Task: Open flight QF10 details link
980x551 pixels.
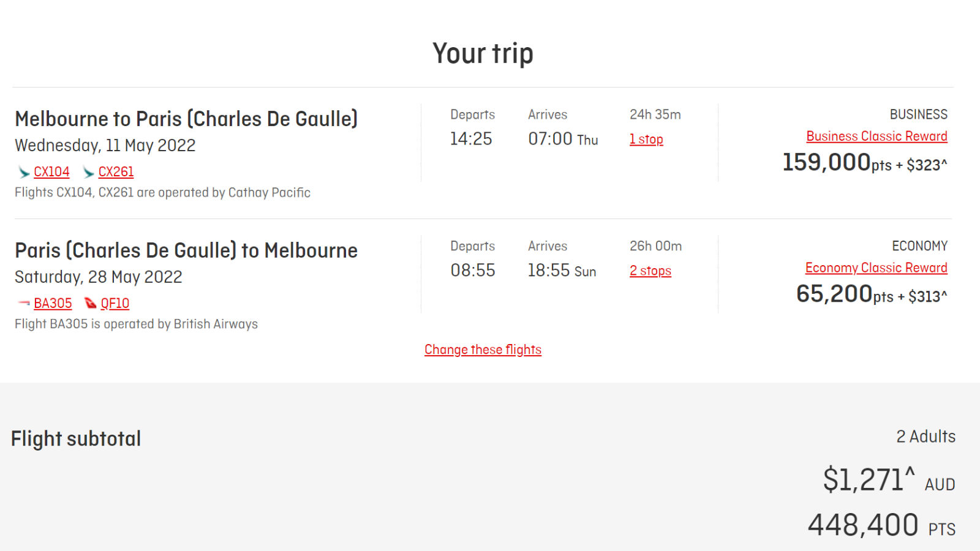Action: pos(115,304)
